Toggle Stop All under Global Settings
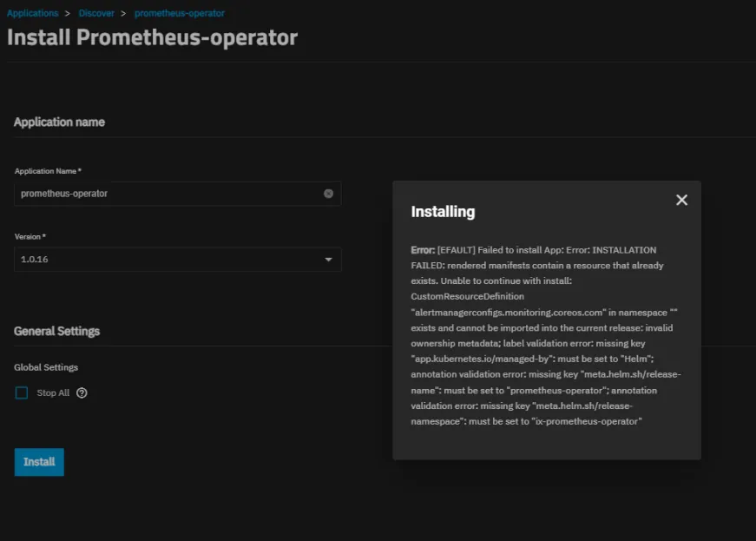This screenshot has width=756, height=541. coord(21,393)
